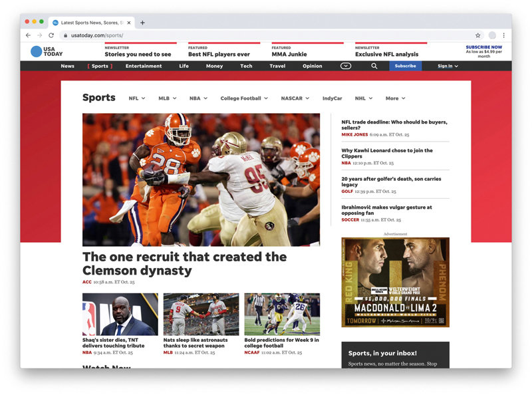Click the Nationals baseball thumbnail
Screen dimensions: 532x395
(201, 315)
